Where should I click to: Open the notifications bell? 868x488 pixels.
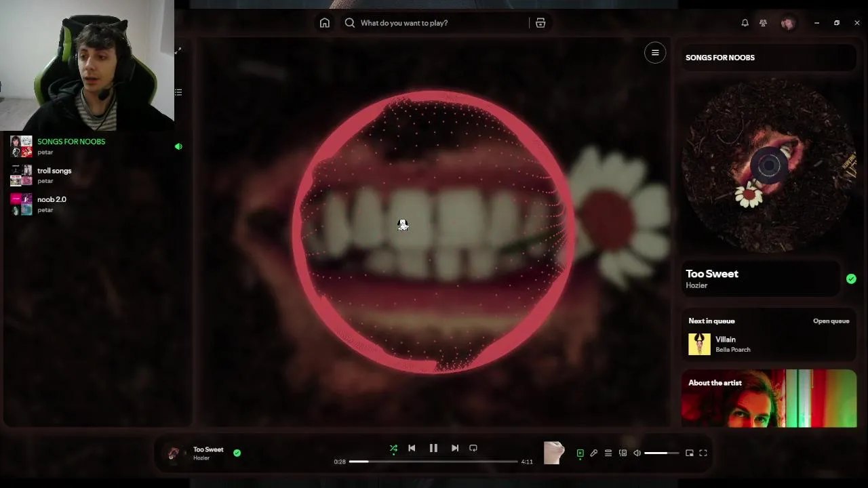pos(745,23)
